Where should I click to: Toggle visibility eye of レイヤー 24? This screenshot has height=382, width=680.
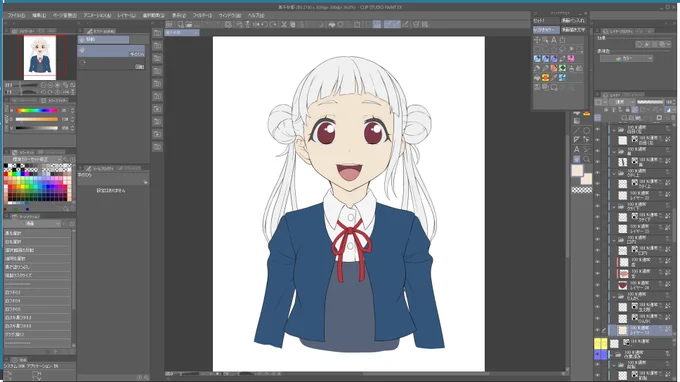pos(598,285)
